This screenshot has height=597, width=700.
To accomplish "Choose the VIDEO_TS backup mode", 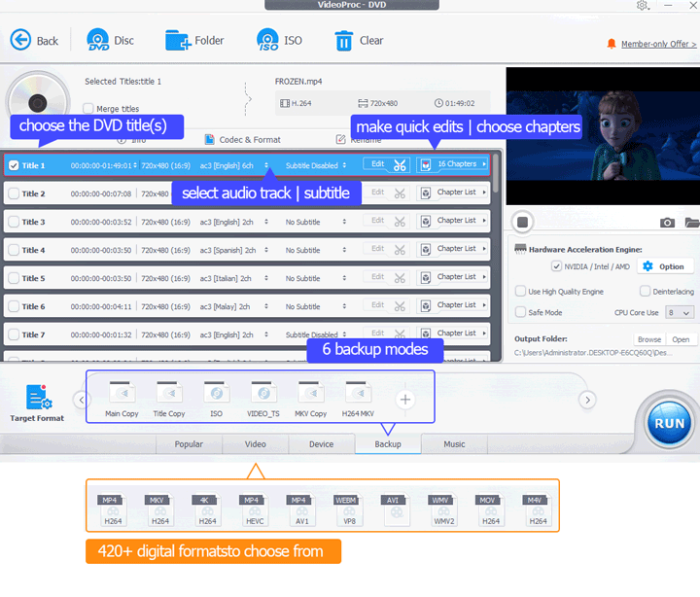I will 263,400.
